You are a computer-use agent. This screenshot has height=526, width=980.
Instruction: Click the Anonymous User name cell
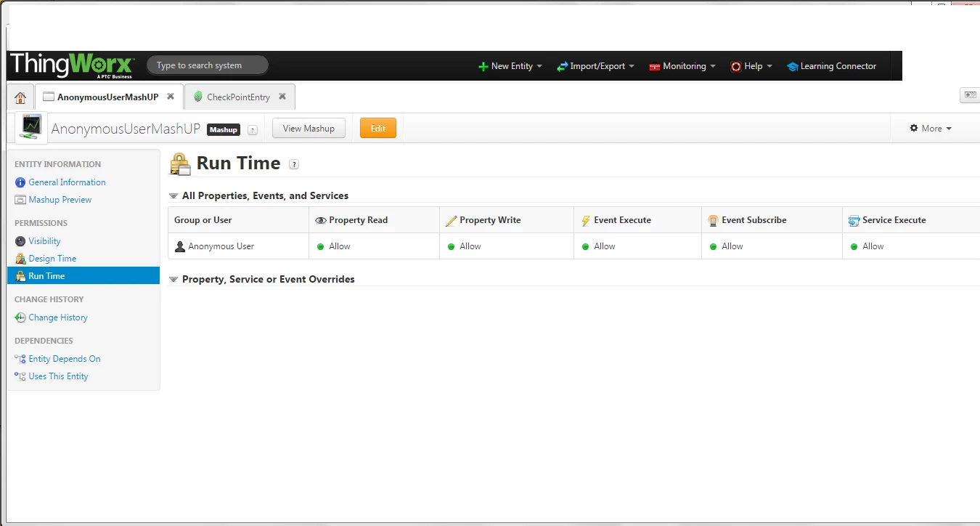tap(238, 246)
